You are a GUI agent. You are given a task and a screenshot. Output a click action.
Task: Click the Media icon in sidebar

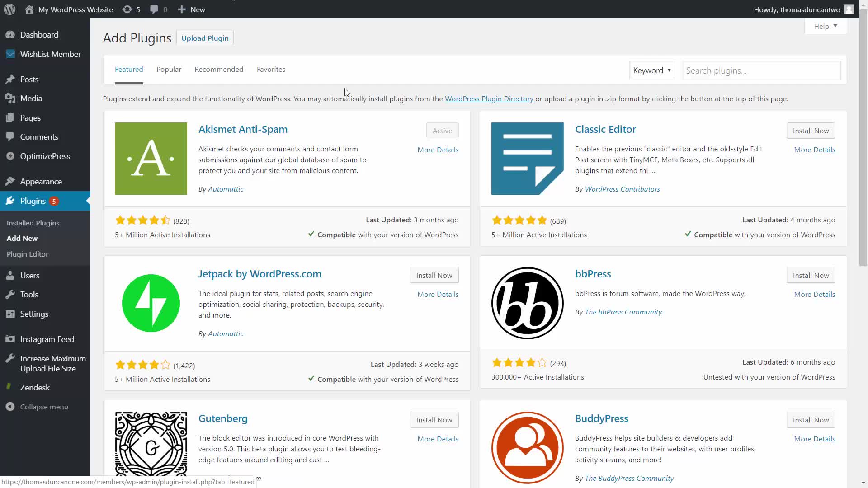click(x=10, y=99)
